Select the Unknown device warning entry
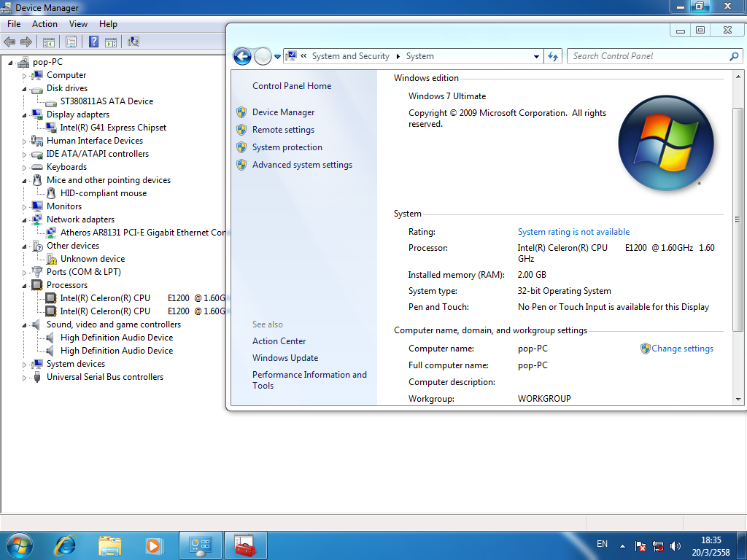747x560 pixels. [93, 259]
